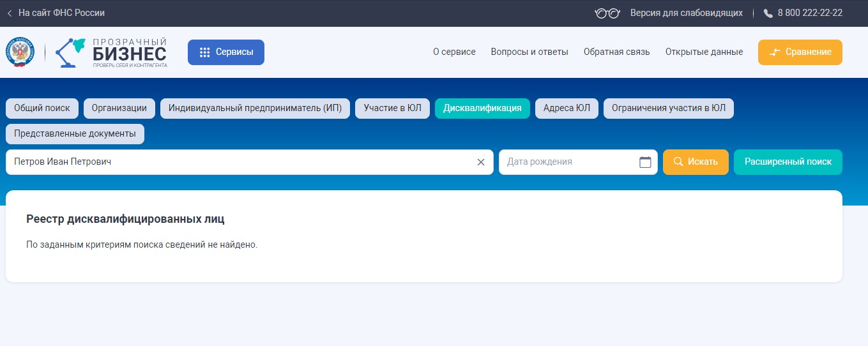Click the Дата рождения input field
The width and height of the screenshot is (868, 346).
(x=567, y=162)
